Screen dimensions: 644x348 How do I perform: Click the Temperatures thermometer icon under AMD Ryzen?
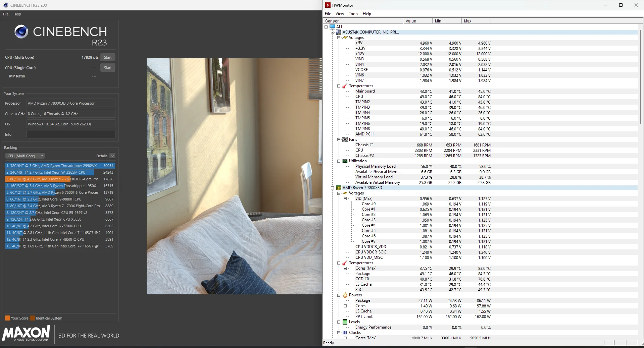click(x=345, y=263)
